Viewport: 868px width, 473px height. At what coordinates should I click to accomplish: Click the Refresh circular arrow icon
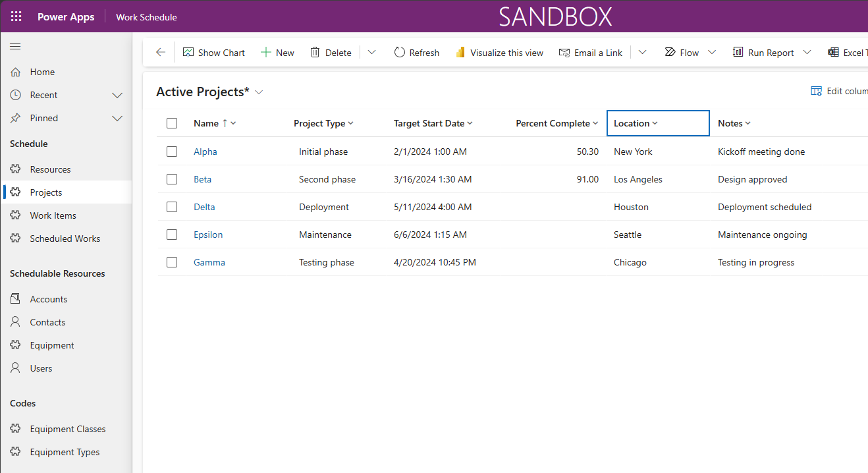tap(400, 53)
